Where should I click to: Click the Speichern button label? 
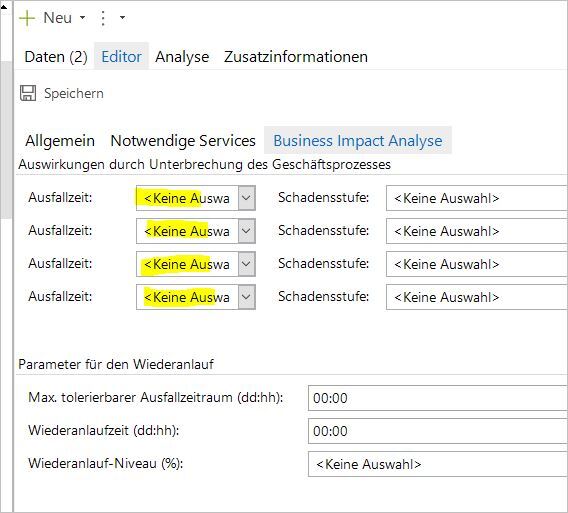74,93
